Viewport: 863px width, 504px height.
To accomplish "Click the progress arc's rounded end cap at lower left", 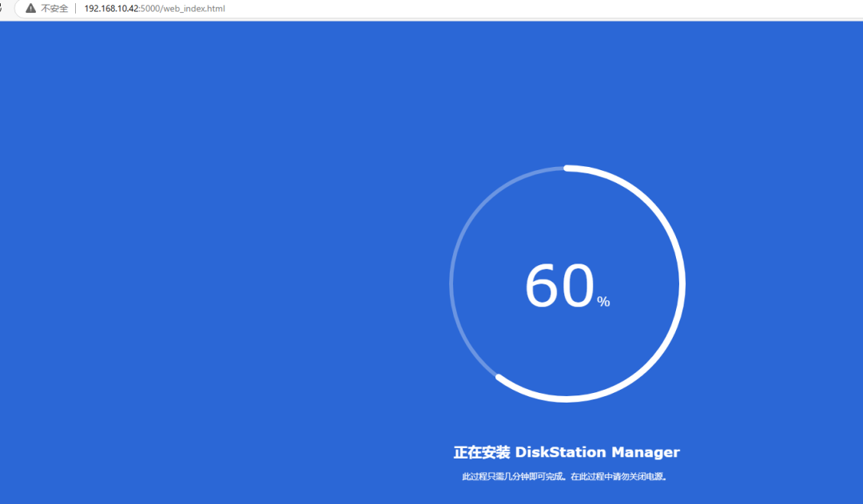I will coord(499,377).
